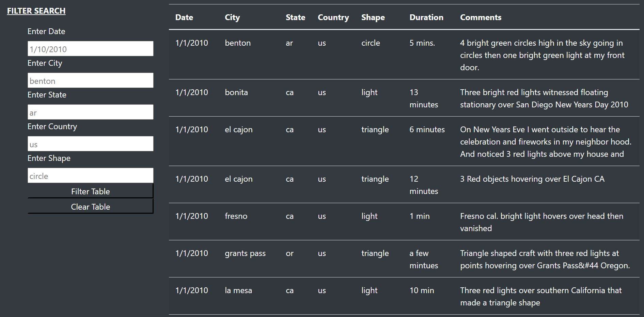Click the FILTER SEARCH heading
This screenshot has width=644, height=317.
[x=36, y=11]
